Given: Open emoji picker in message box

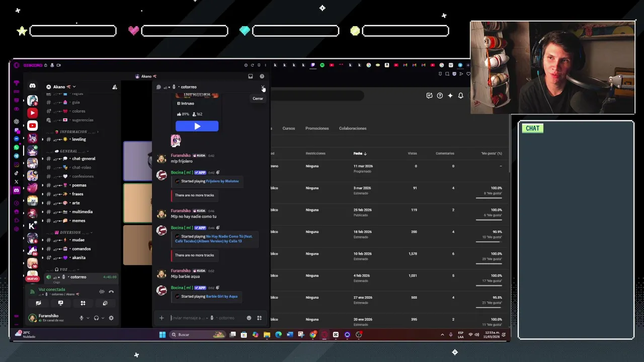Looking at the screenshot, I should (x=249, y=318).
